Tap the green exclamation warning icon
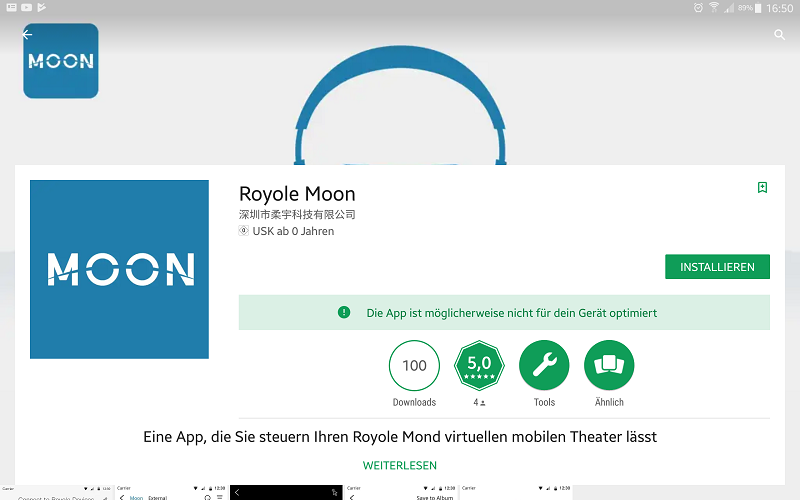Viewport: 800px width, 500px height. pos(344,312)
